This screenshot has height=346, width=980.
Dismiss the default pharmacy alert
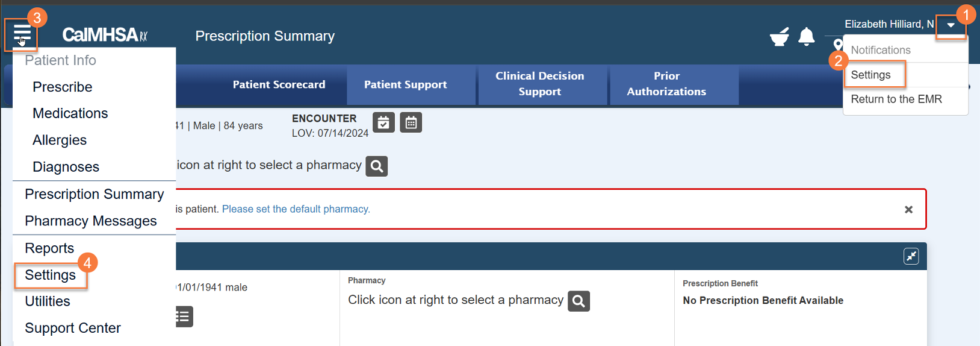click(x=908, y=209)
